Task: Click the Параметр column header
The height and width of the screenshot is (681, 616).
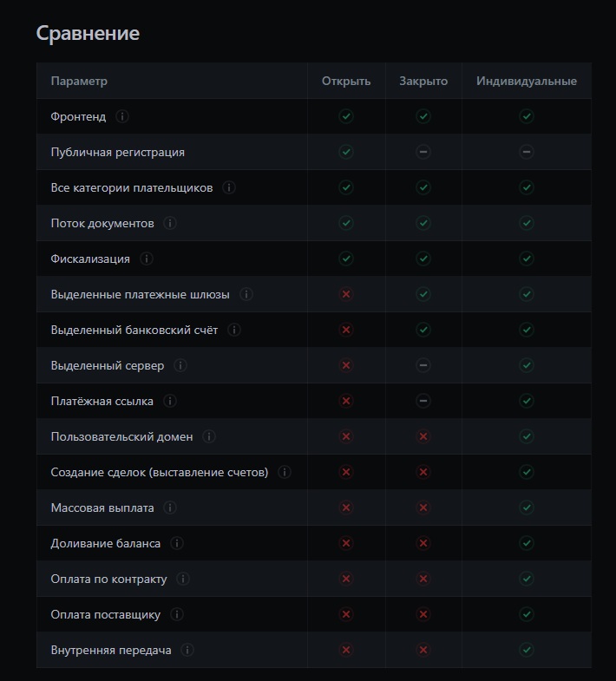Action: (79, 81)
